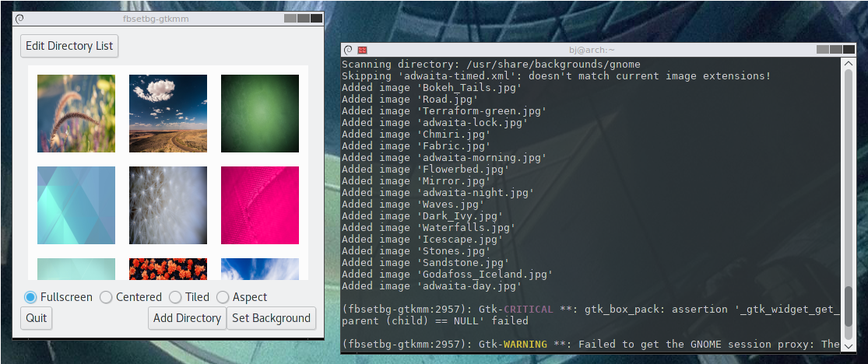Click the terminal window menu swirl icon
The image size is (868, 364).
[348, 50]
